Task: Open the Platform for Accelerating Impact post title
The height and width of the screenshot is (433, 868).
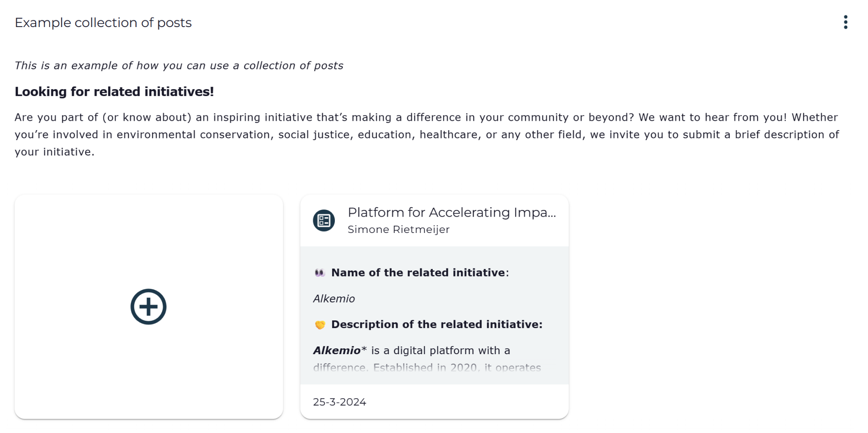Action: click(x=452, y=212)
